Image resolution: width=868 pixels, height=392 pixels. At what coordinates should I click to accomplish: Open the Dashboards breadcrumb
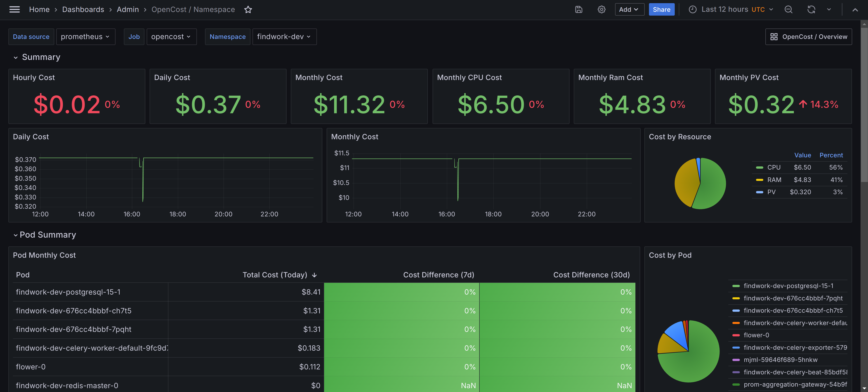coord(83,9)
